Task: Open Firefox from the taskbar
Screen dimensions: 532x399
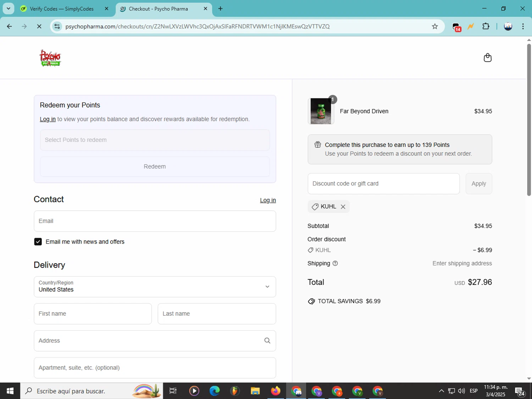Action: pos(276,391)
